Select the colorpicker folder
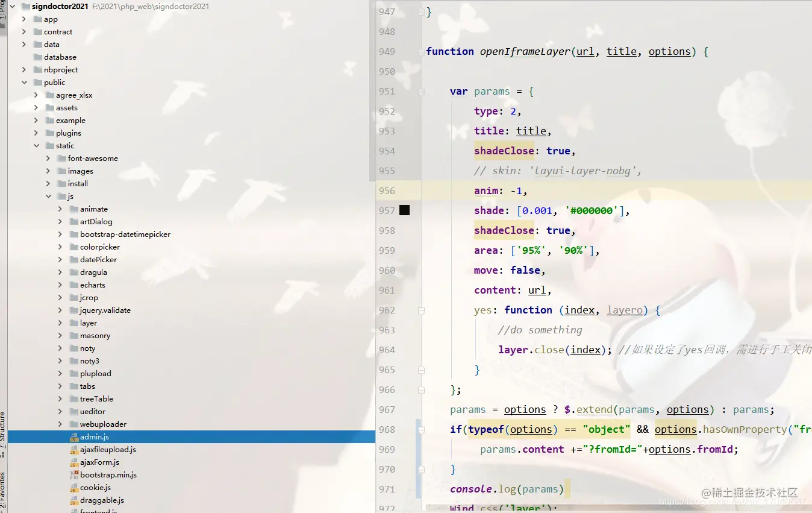This screenshot has height=513, width=812. (x=100, y=247)
